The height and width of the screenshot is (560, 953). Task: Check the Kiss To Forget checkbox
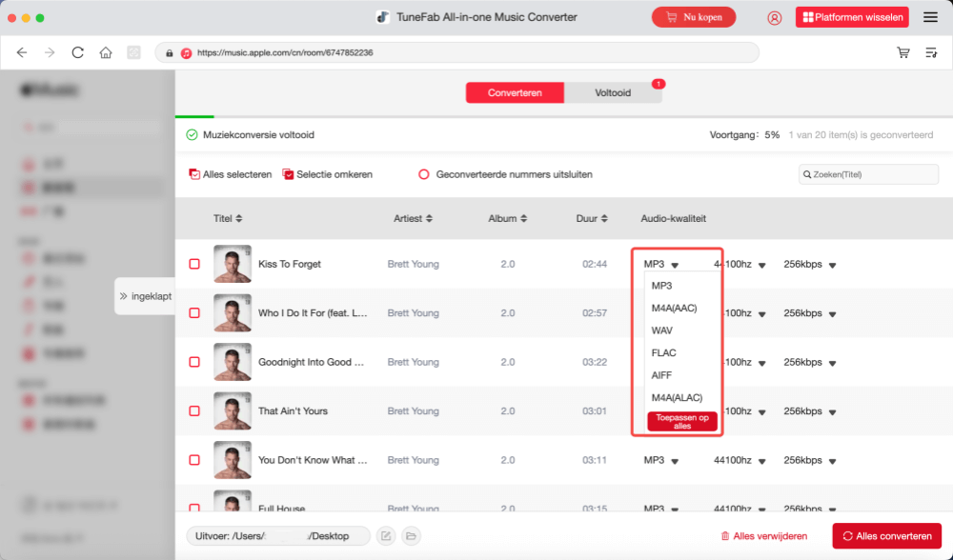(194, 264)
